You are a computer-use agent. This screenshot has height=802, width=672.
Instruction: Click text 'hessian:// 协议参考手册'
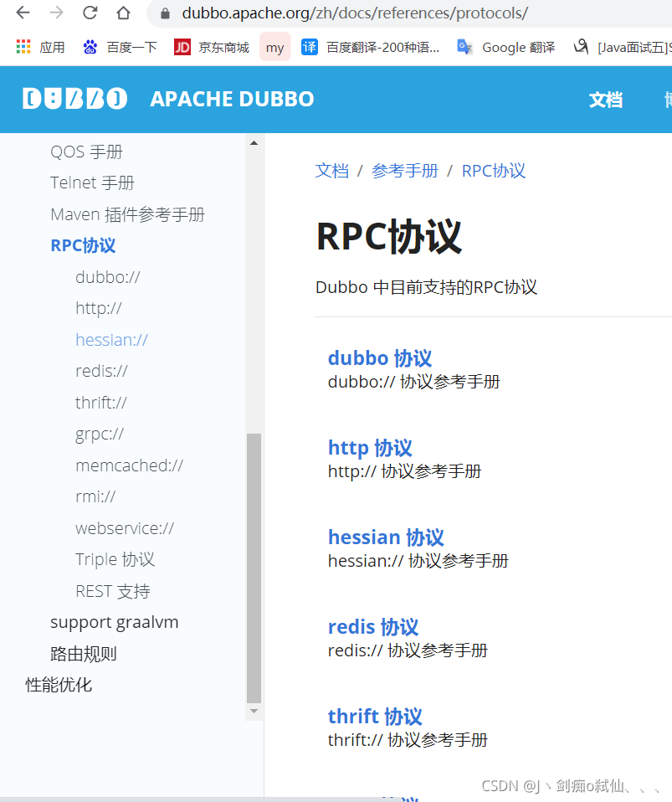pyautogui.click(x=418, y=561)
